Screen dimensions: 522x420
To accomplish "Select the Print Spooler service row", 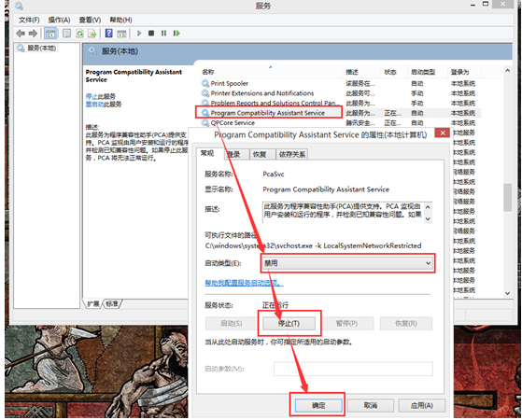I will (x=339, y=83).
